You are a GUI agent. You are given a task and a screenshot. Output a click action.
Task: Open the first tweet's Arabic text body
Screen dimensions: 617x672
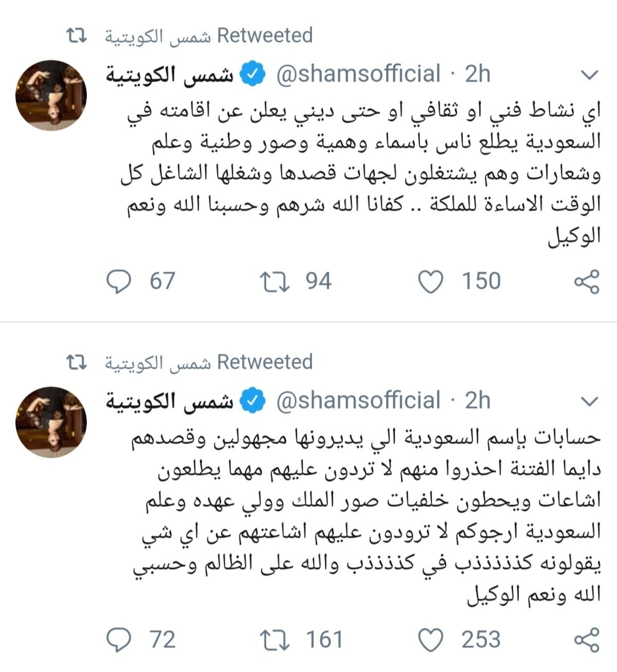(360, 173)
